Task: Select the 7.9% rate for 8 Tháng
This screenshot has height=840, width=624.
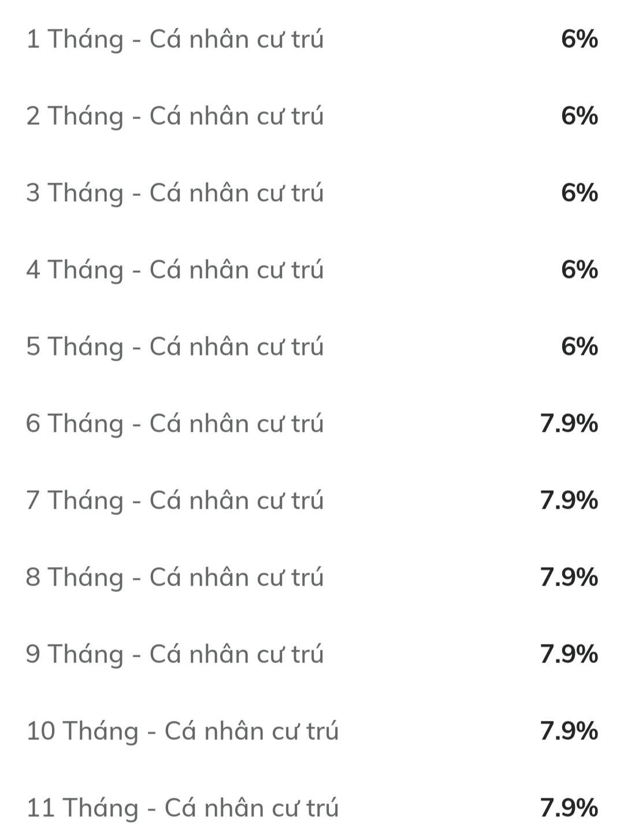Action: (x=569, y=578)
